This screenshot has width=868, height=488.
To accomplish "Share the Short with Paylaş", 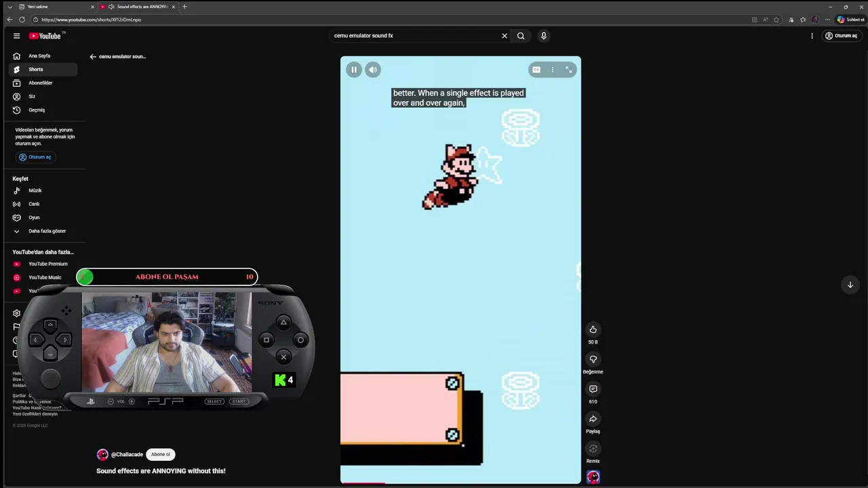I will [593, 419].
